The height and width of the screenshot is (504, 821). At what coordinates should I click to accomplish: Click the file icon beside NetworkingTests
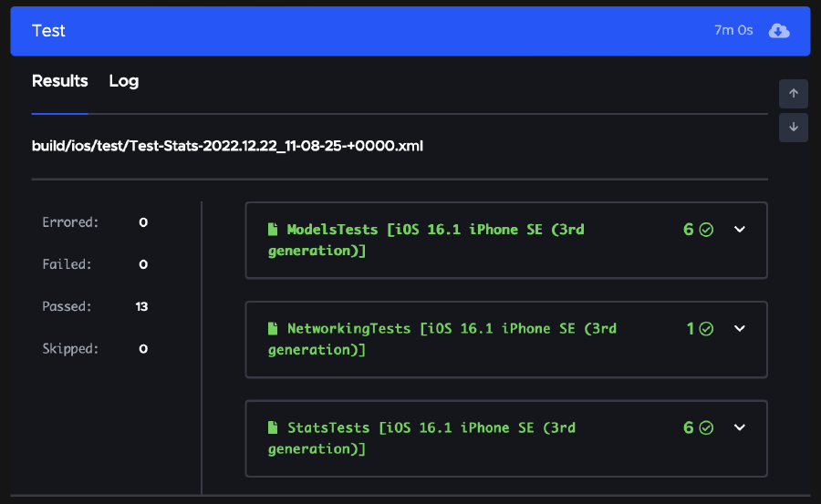point(273,329)
